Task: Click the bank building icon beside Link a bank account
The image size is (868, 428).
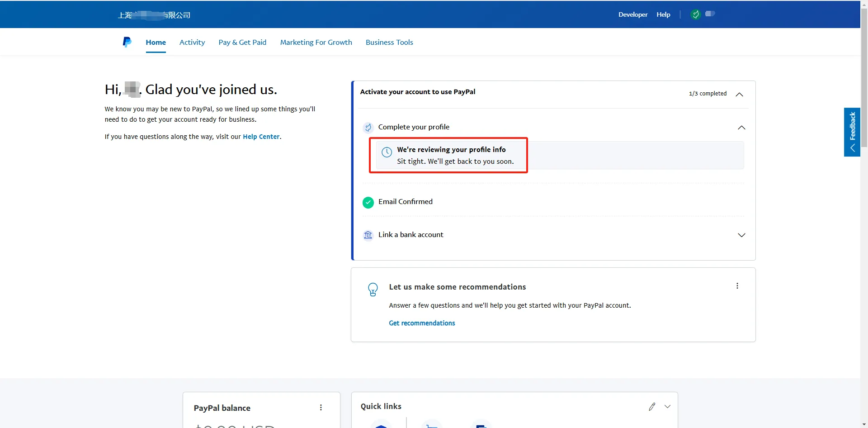Action: (x=368, y=235)
